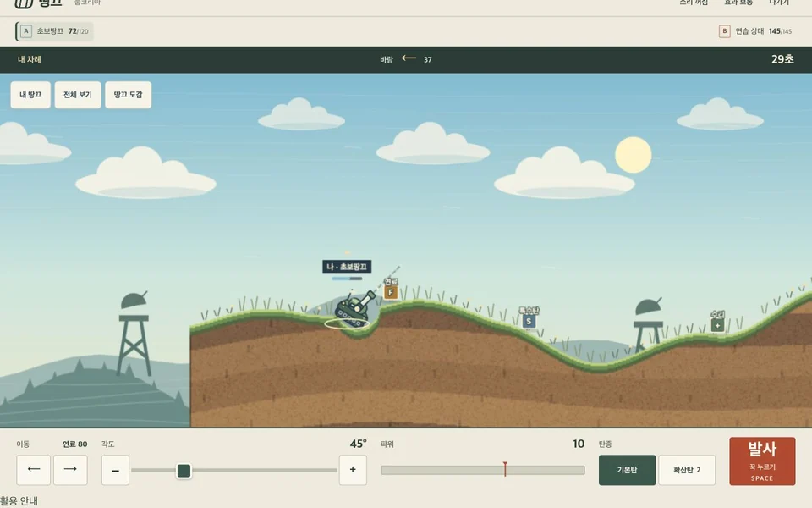Toggle the 소리 sound setting
This screenshot has height=508, width=812.
coord(694,3)
